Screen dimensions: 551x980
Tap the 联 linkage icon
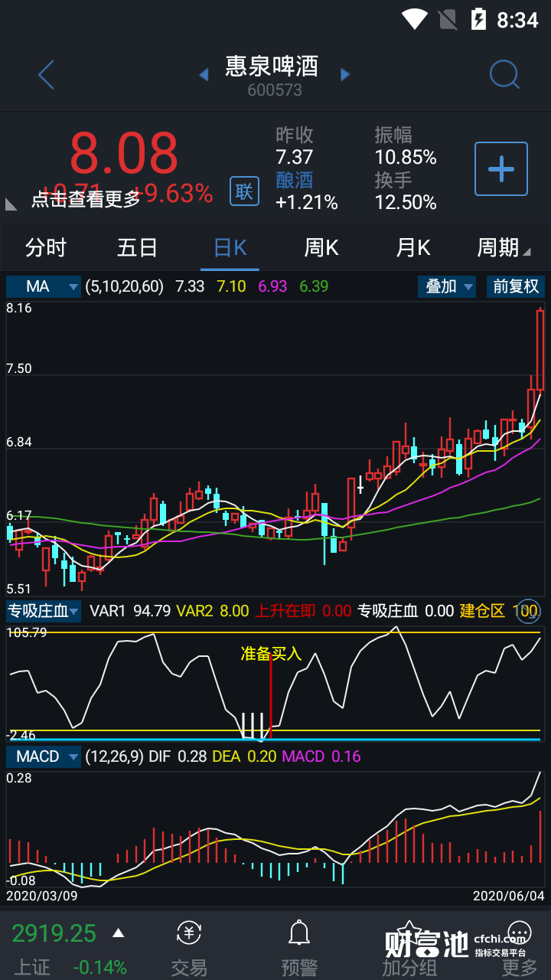click(x=244, y=191)
